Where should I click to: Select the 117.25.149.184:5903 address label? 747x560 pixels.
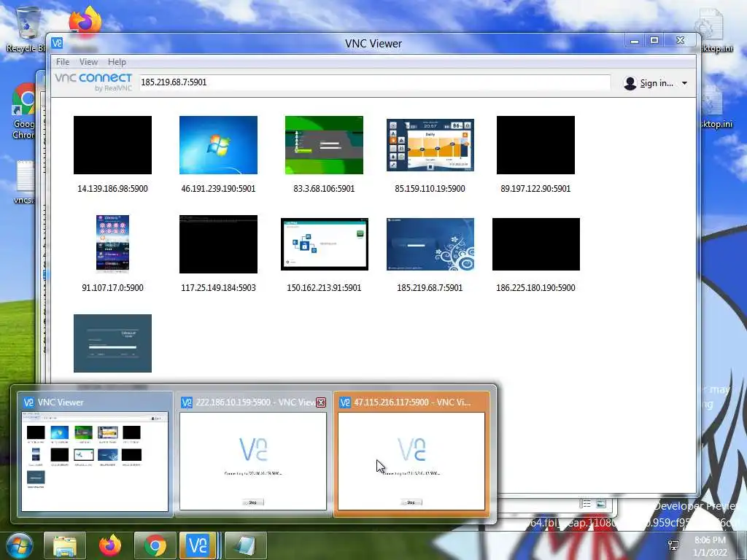[x=218, y=287]
